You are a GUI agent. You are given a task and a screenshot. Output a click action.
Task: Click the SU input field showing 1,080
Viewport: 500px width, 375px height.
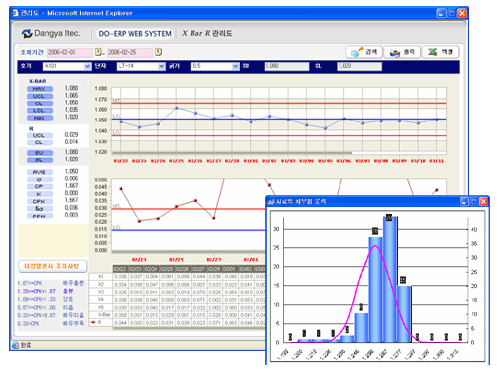287,66
